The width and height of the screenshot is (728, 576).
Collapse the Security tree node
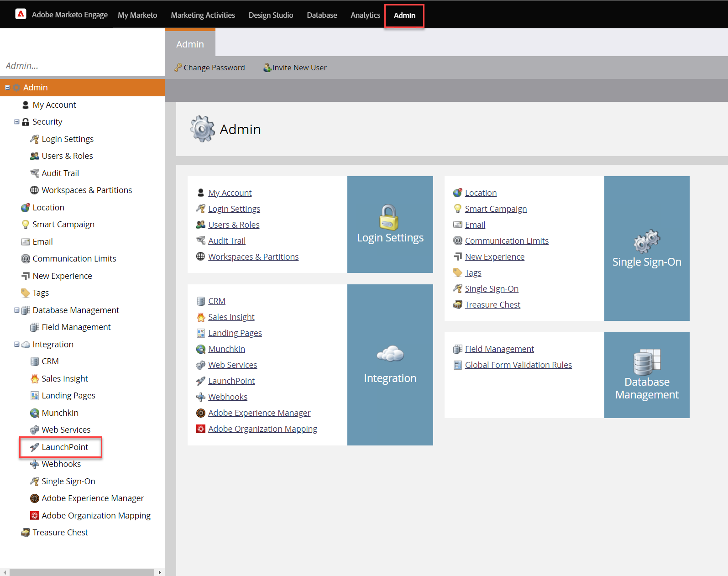16,122
